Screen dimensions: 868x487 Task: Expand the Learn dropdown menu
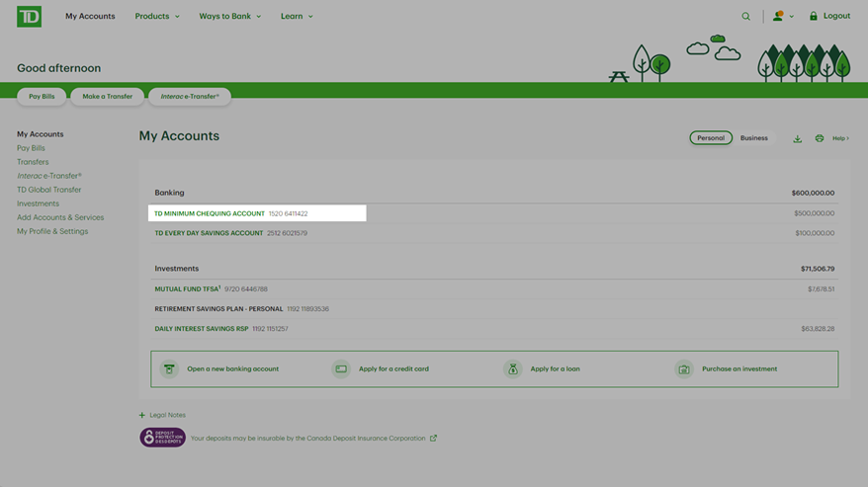click(x=296, y=17)
